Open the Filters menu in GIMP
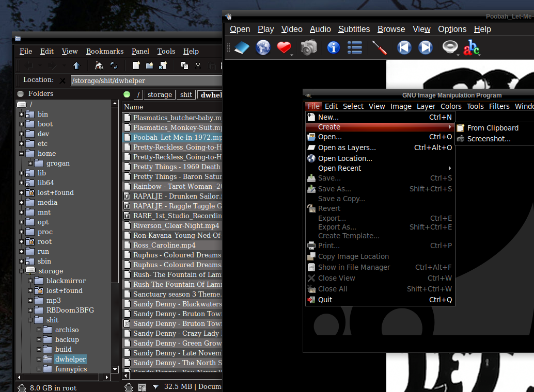 (499, 106)
